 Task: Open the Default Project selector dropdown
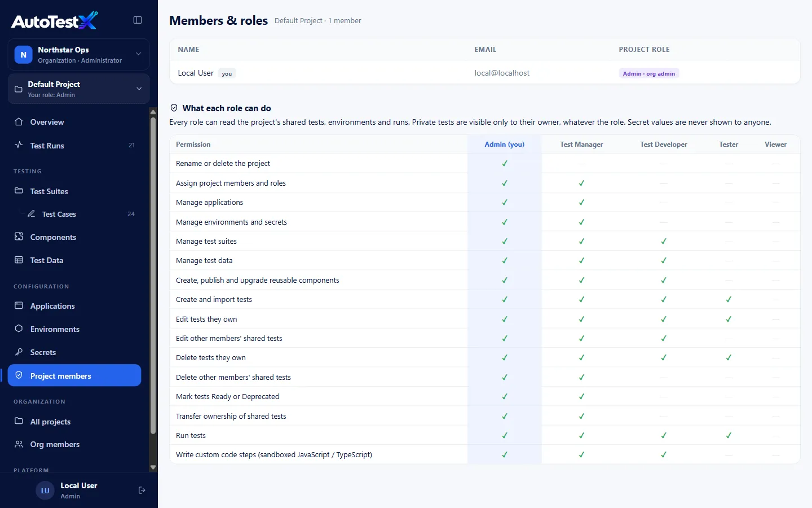tap(79, 89)
